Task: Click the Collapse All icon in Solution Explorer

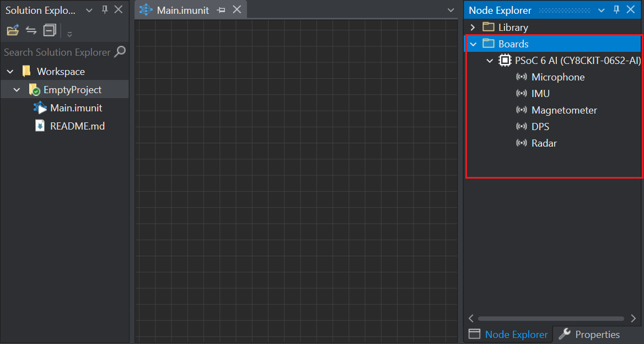Action: click(50, 30)
